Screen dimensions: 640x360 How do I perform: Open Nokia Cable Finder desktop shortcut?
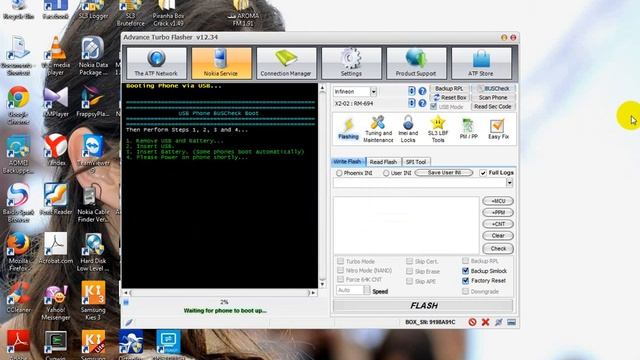point(93,203)
